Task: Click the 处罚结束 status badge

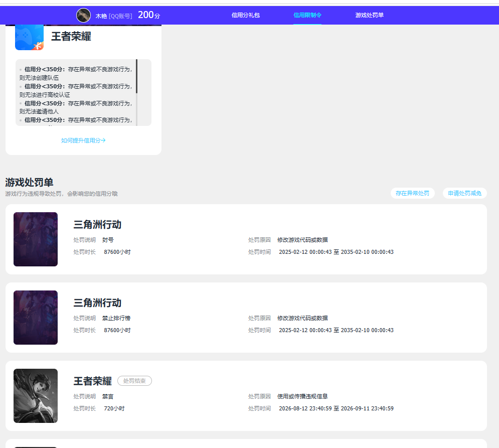Action: (134, 381)
